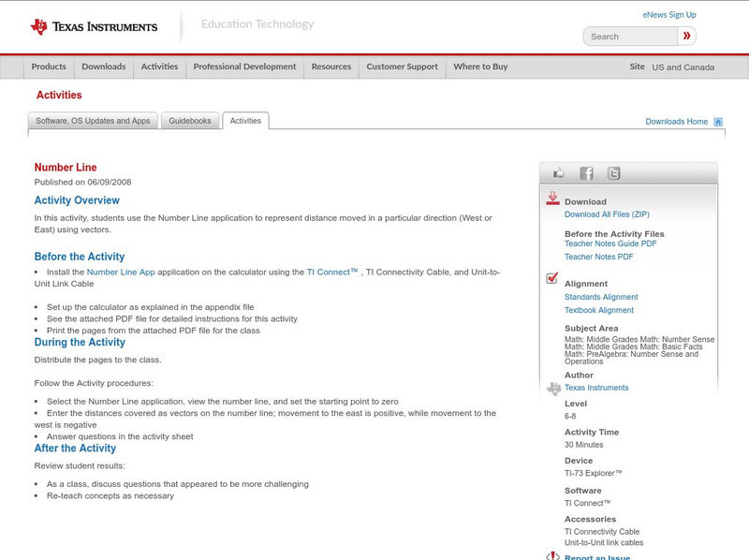Select Software, OS Updates and Apps tab

(x=93, y=121)
